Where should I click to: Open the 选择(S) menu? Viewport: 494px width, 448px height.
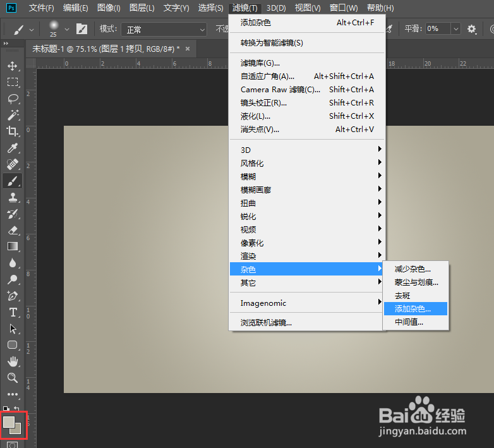(x=210, y=8)
